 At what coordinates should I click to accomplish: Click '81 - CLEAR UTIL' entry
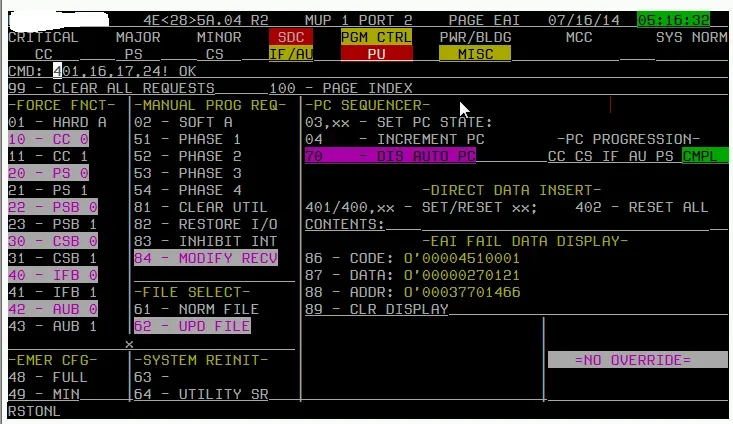point(201,207)
